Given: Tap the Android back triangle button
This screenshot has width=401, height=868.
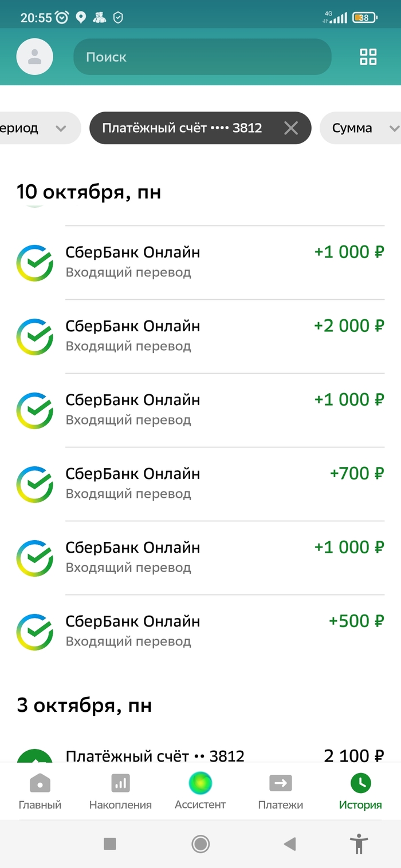Looking at the screenshot, I should (290, 843).
